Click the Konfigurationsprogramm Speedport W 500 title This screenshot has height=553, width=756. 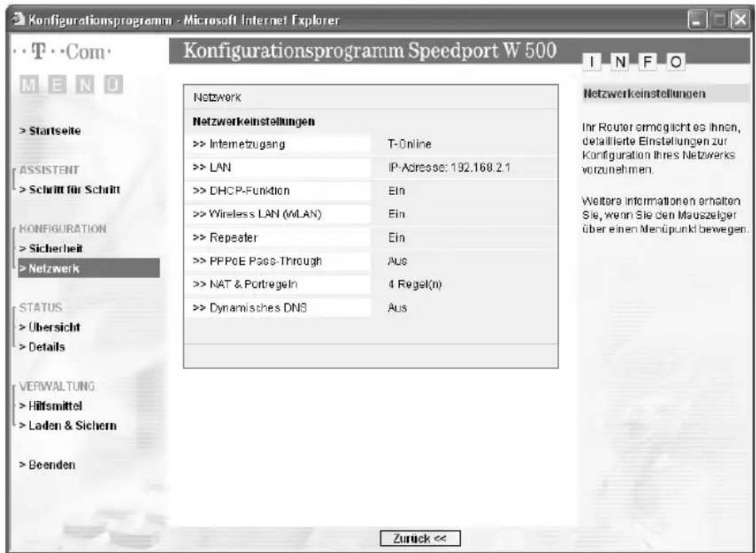370,51
